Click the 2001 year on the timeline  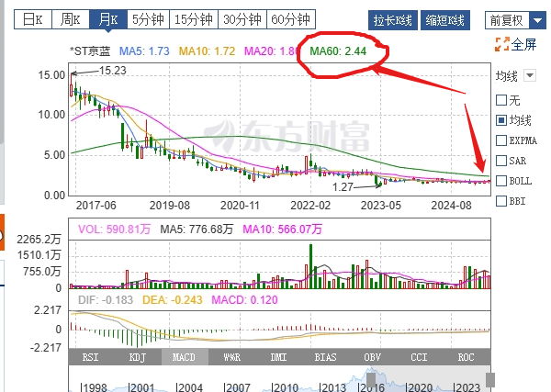(142, 386)
